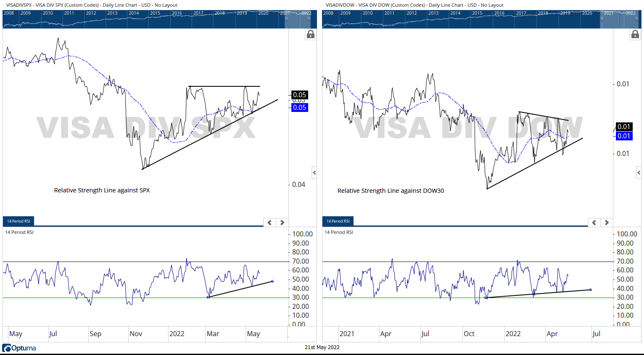Viewport: 644px width, 355px height.
Task: Select the blue 0.05 moving average label
Action: pos(299,107)
